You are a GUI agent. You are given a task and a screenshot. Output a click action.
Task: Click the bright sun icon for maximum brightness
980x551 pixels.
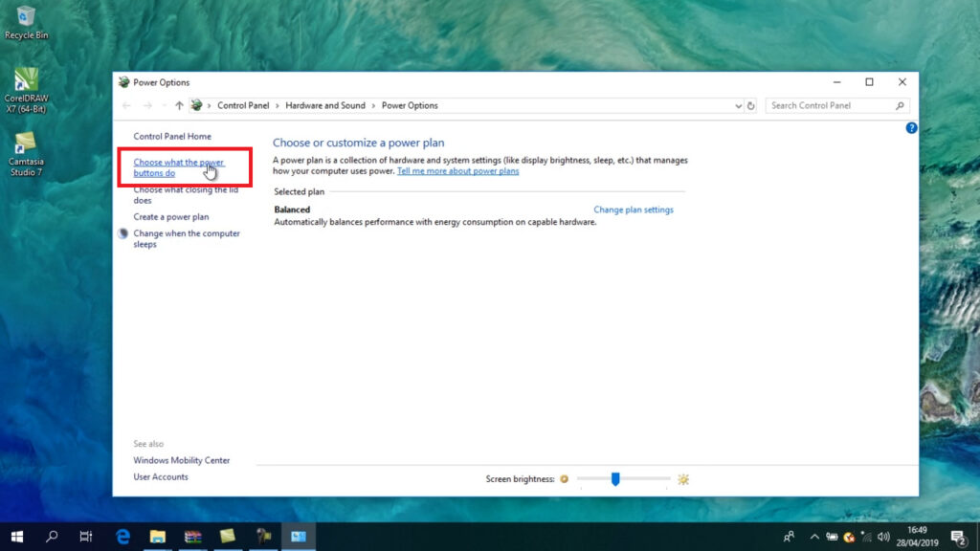pyautogui.click(x=683, y=478)
